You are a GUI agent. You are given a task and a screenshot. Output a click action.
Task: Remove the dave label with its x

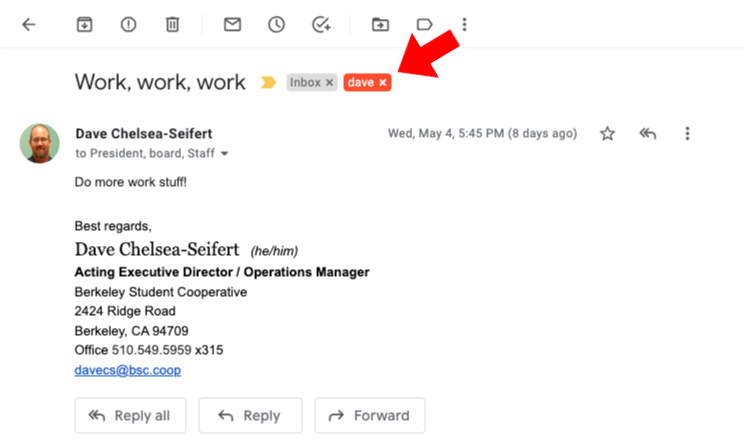pos(383,83)
